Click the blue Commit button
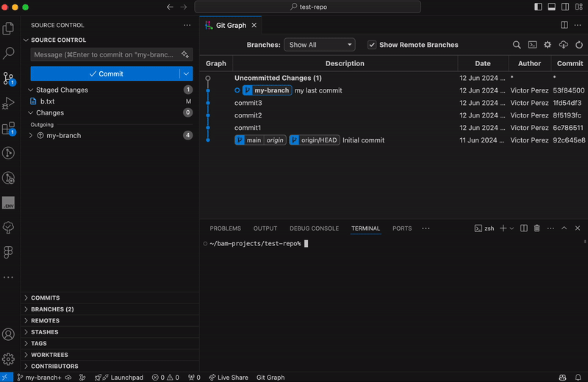 [105, 73]
